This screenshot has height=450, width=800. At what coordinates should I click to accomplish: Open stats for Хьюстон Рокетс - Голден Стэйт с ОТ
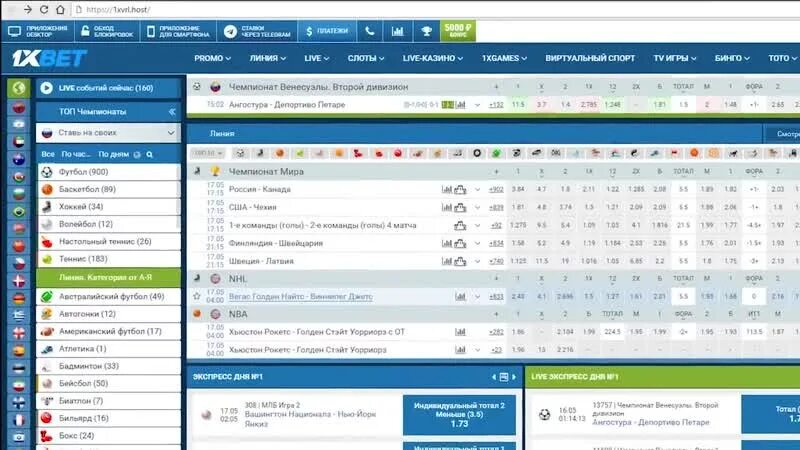[460, 332]
